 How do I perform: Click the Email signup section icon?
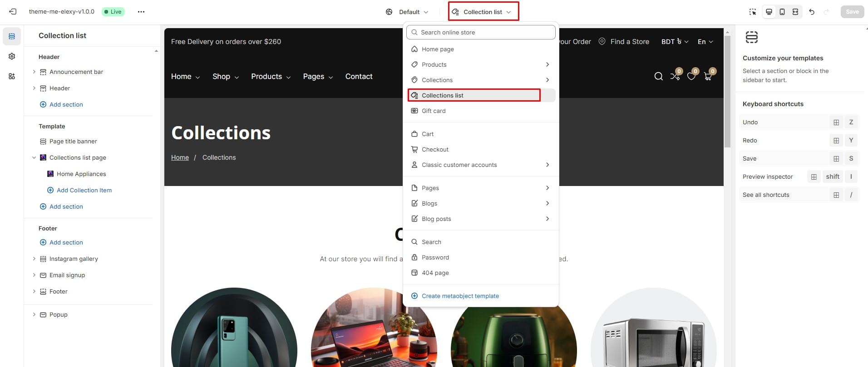(43, 275)
